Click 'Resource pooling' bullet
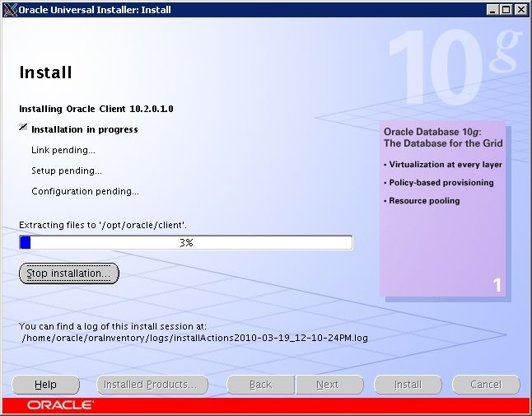The height and width of the screenshot is (416, 532). point(422,201)
